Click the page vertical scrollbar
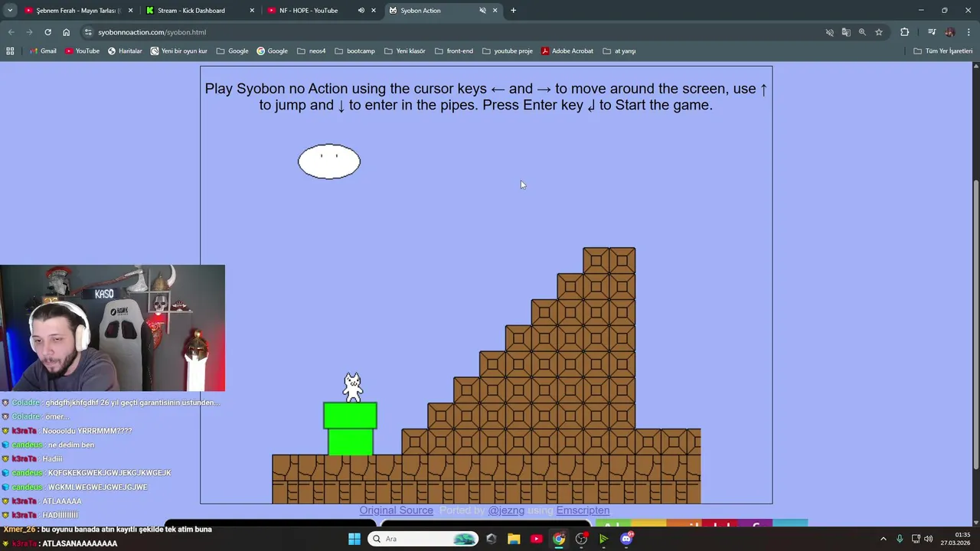 975,325
